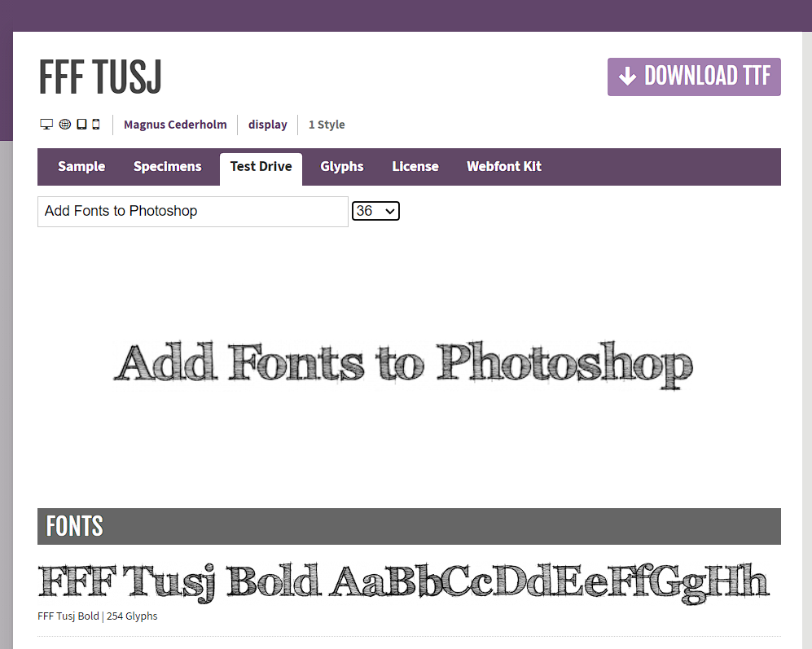
Task: Select the Test Drive tab
Action: pyautogui.click(x=261, y=169)
